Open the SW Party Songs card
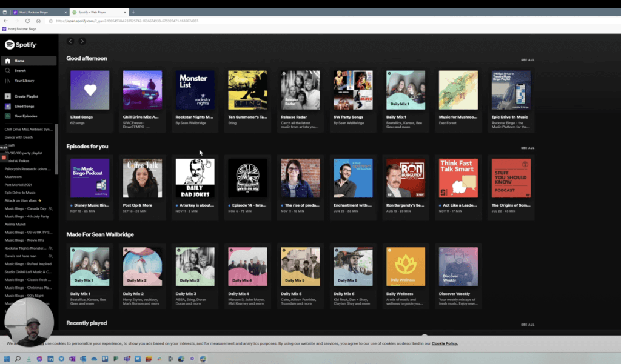This screenshot has width=621, height=364. point(353,99)
